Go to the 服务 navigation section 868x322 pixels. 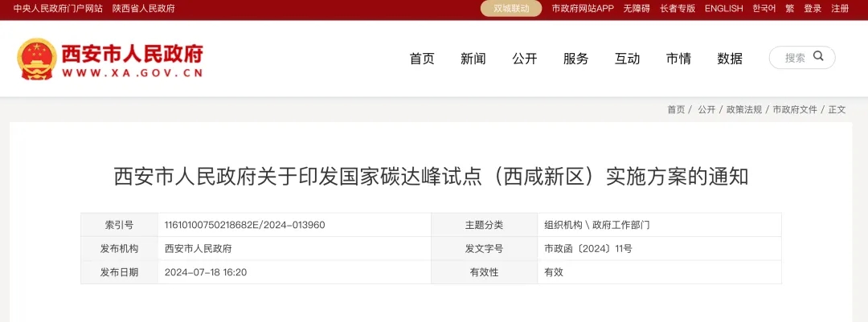click(576, 59)
